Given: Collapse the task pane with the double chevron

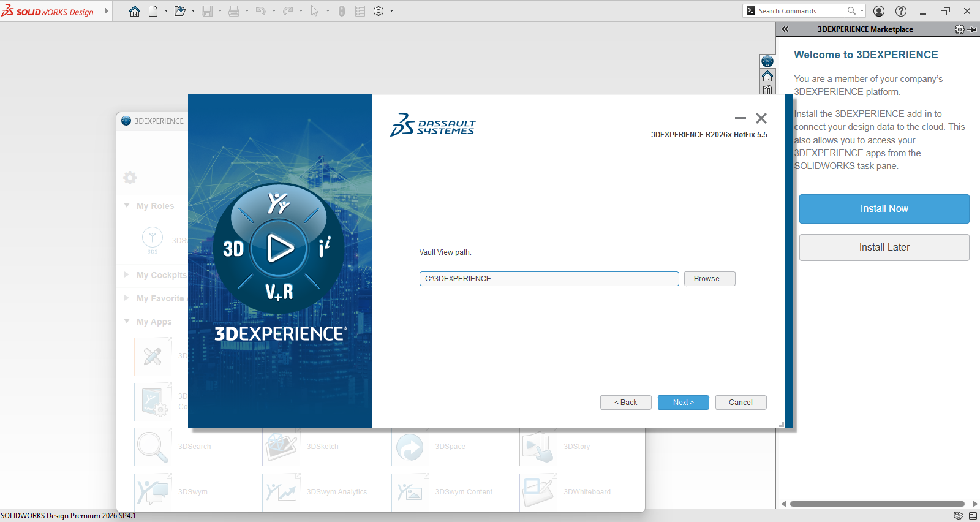Looking at the screenshot, I should pyautogui.click(x=785, y=29).
